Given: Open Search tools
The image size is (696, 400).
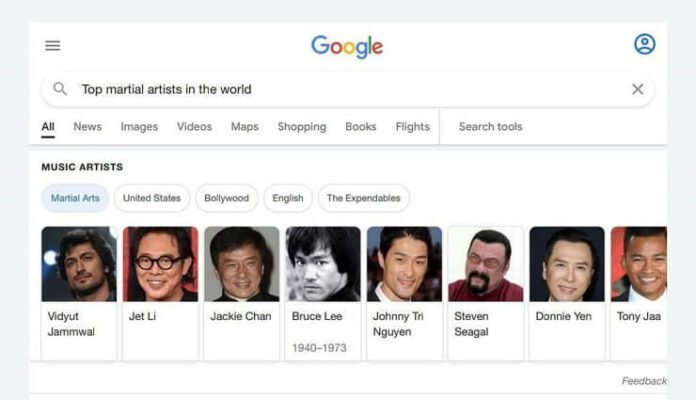Looking at the screenshot, I should click(490, 127).
